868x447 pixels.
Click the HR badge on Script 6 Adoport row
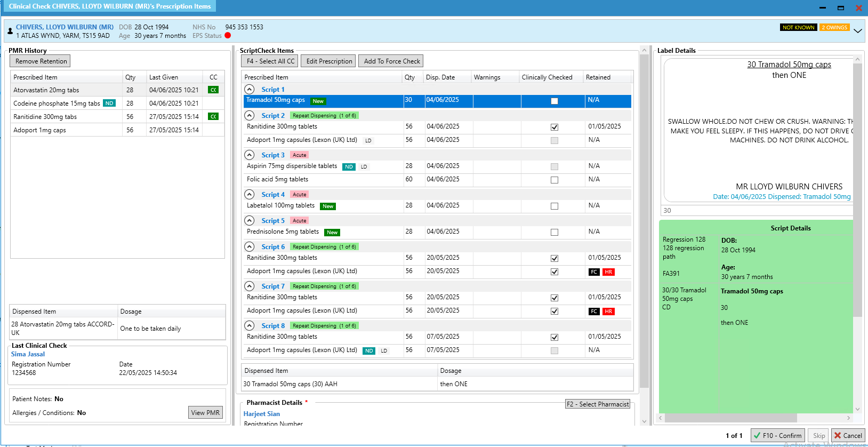click(x=608, y=272)
